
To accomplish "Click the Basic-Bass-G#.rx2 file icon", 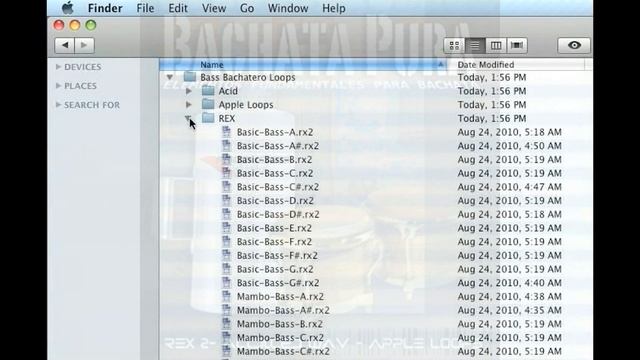I will [227, 282].
